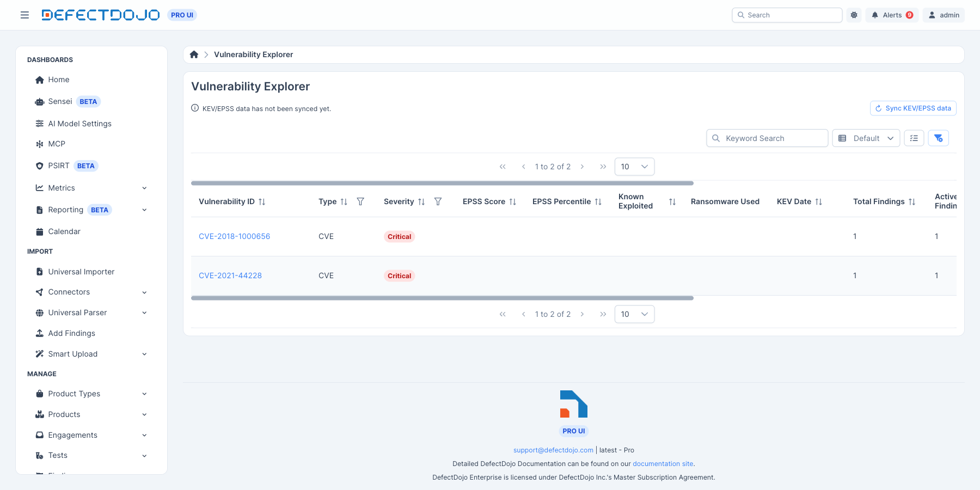Sort by Type column
The width and height of the screenshot is (980, 490).
344,201
